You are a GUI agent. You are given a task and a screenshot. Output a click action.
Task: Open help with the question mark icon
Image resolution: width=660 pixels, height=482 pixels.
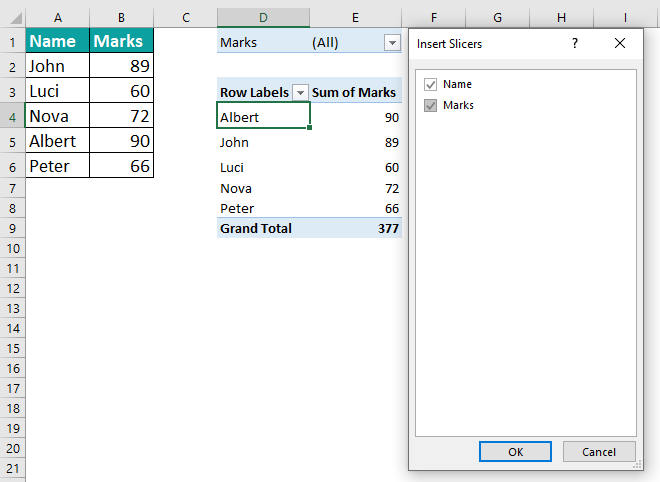(575, 43)
